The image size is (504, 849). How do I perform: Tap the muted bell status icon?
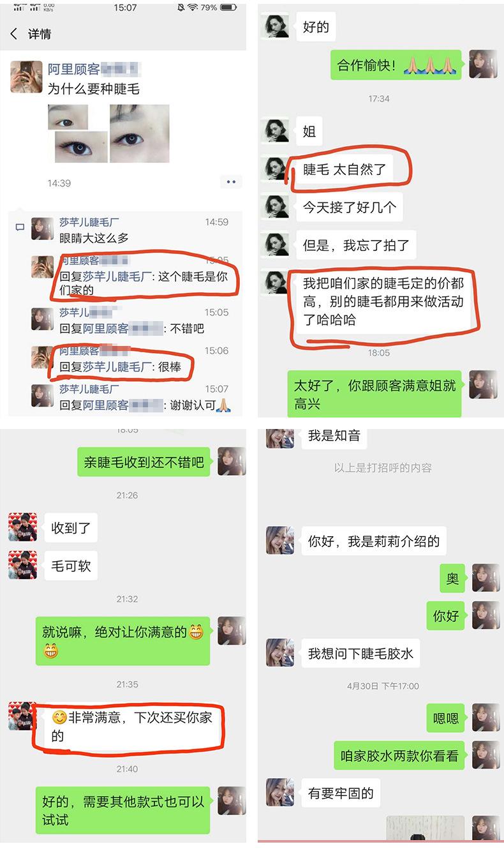tap(180, 8)
